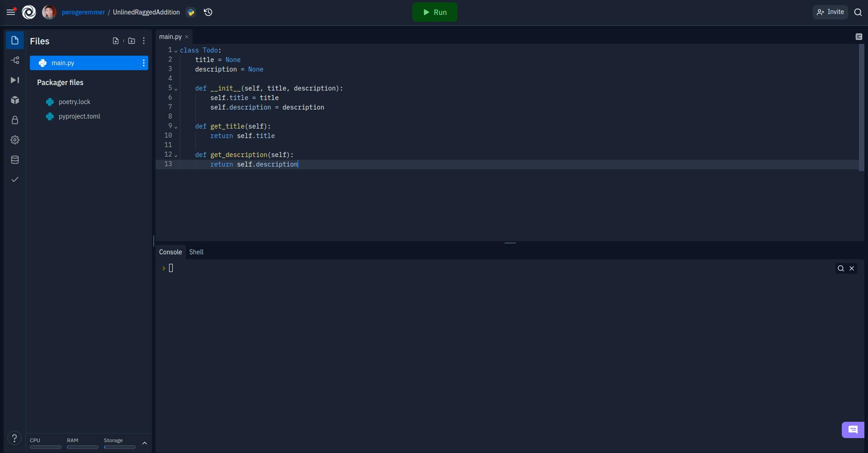This screenshot has height=453, width=868.
Task: Click line number 4 in gutter
Action: tap(170, 78)
